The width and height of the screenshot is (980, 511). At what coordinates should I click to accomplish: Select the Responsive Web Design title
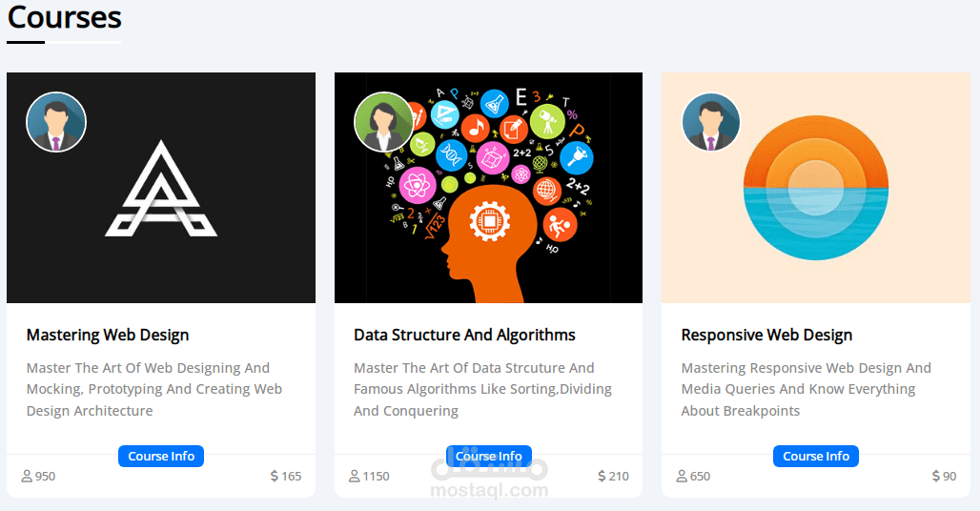click(x=766, y=335)
